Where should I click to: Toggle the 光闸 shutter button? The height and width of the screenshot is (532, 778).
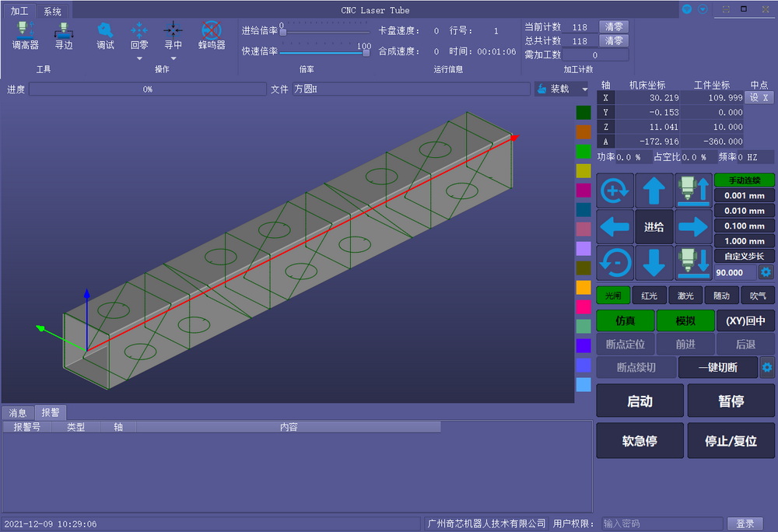point(613,296)
